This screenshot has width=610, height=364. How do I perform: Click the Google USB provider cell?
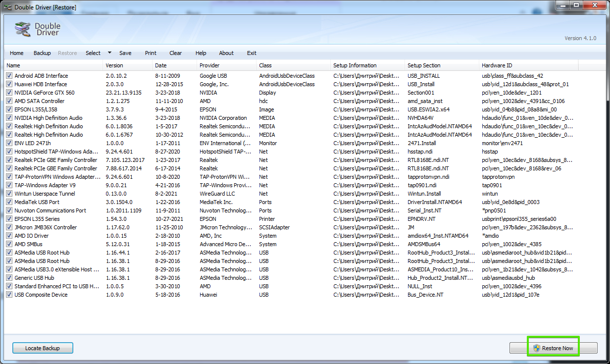[x=213, y=76]
